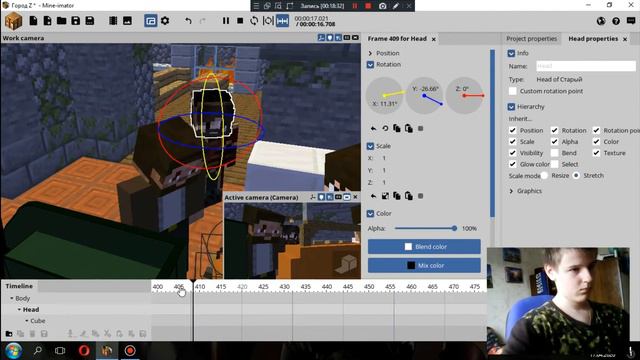Click the scale proportional toggle icon
Viewport: 640px width, 360px height.
pos(385,196)
